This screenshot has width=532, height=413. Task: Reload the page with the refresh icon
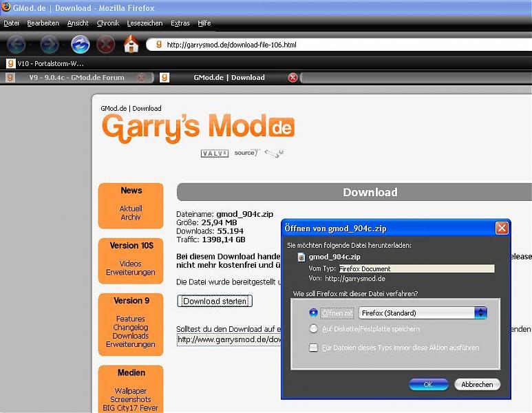pyautogui.click(x=81, y=45)
